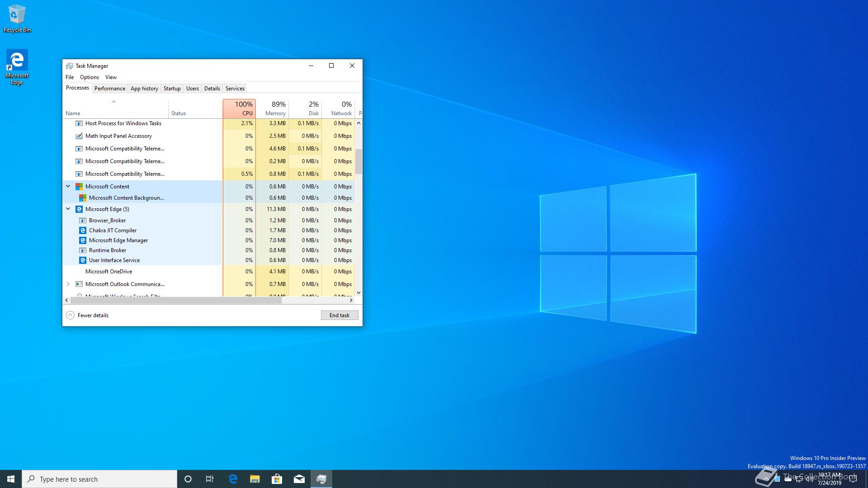Click Microsoft Content Background process icon
The width and height of the screenshot is (868, 488).
[83, 198]
